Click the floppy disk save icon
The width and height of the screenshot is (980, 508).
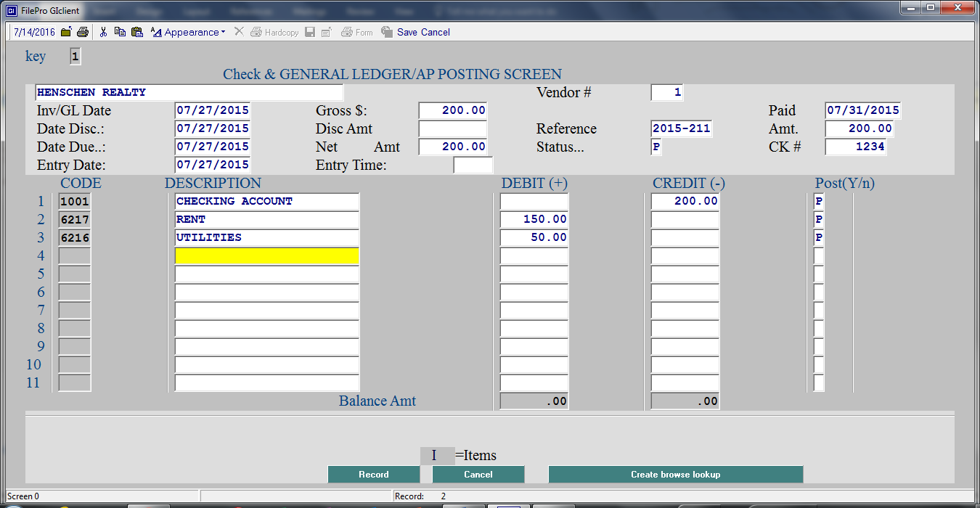310,32
